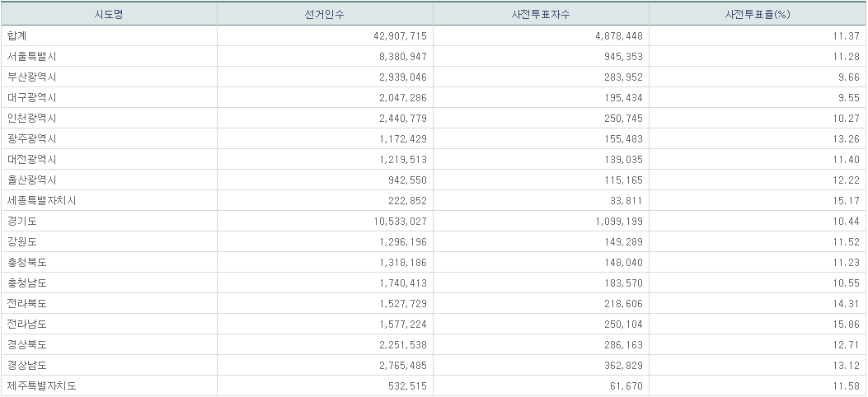This screenshot has height=397, width=868.
Task: Click the 시도명 column header
Action: [x=109, y=15]
